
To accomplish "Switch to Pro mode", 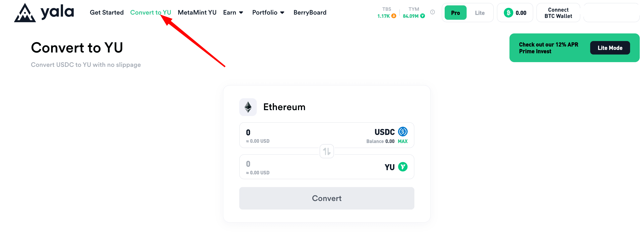I will (x=455, y=13).
